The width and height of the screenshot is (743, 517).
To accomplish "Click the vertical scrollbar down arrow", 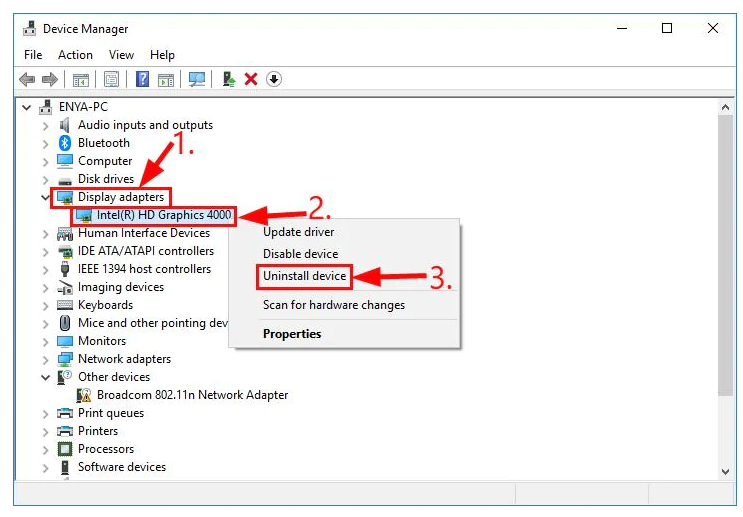I will pos(725,471).
